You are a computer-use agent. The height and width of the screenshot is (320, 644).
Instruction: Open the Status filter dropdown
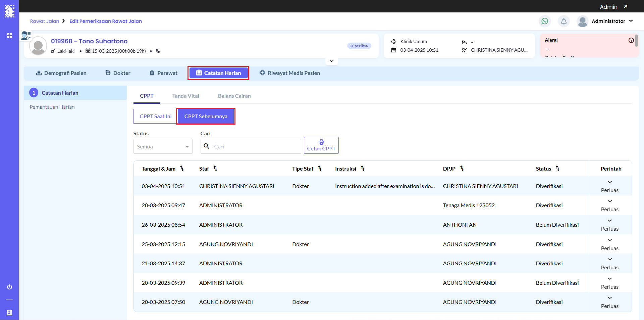point(163,146)
